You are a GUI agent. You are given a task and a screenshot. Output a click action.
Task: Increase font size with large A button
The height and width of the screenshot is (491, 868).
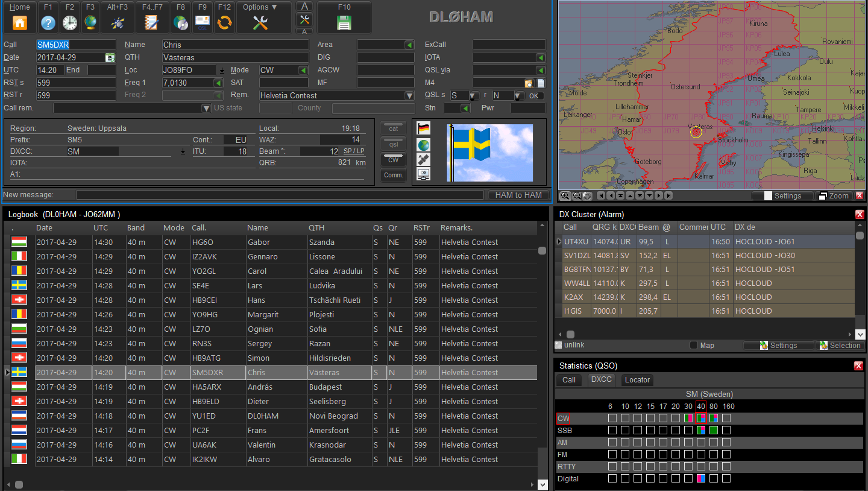[x=304, y=6]
